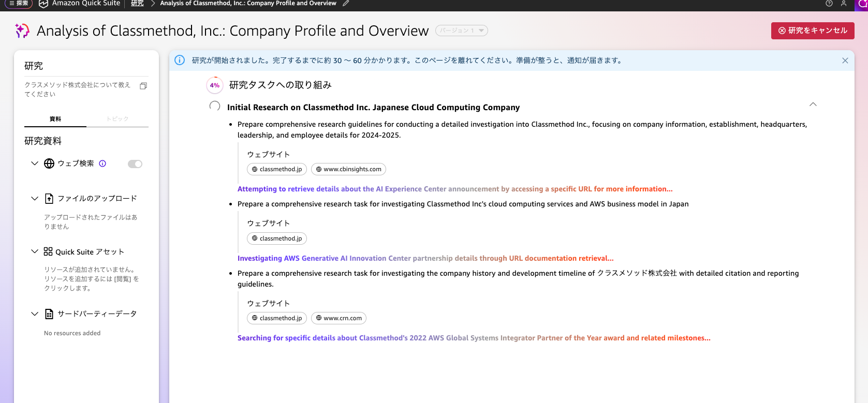Click the 'Attempting to retrieve details' status text
This screenshot has height=403, width=868.
click(x=455, y=189)
